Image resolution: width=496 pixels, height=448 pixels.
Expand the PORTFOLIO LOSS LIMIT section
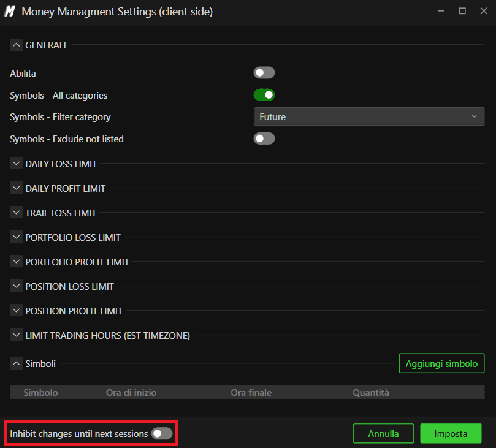click(16, 237)
